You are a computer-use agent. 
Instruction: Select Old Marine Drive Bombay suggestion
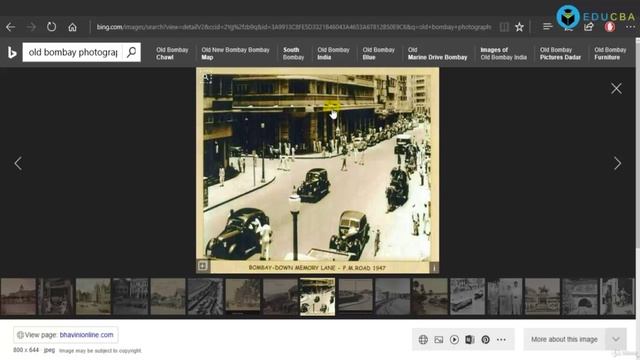pos(437,53)
